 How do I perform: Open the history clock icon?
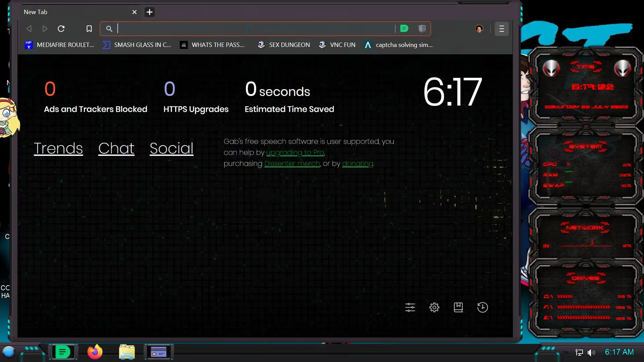point(482,307)
